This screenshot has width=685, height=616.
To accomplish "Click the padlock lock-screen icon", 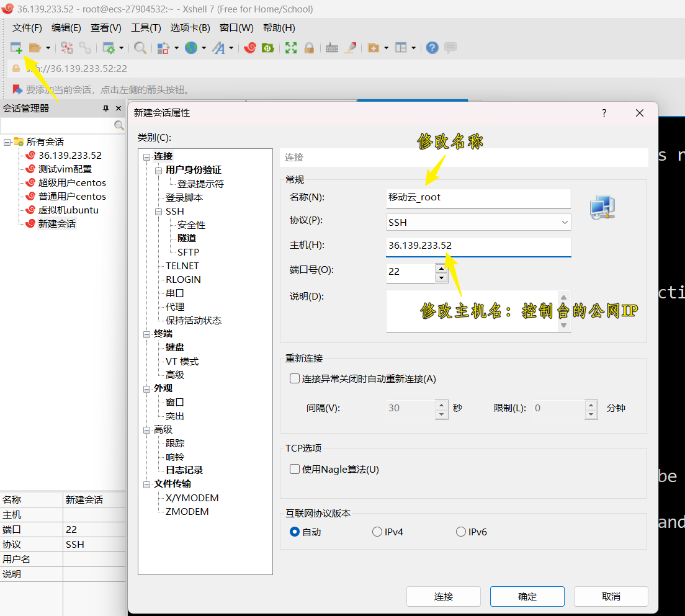I will [x=309, y=48].
